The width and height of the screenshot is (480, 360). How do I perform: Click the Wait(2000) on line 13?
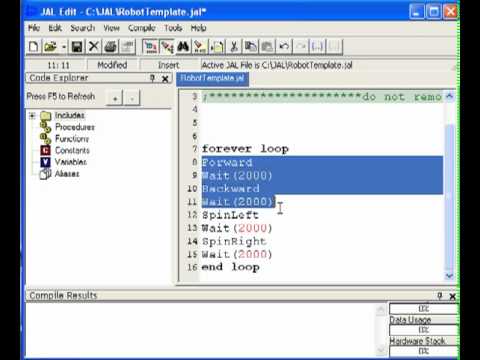pyautogui.click(x=237, y=228)
